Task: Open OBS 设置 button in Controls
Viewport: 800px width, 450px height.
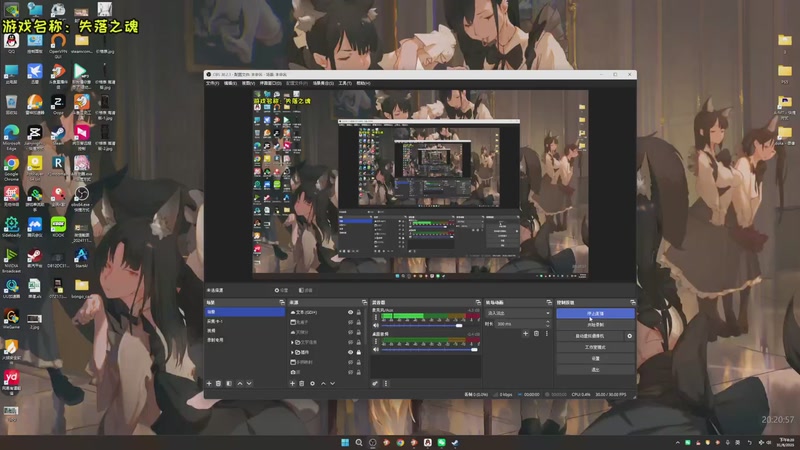Action: pyautogui.click(x=595, y=359)
